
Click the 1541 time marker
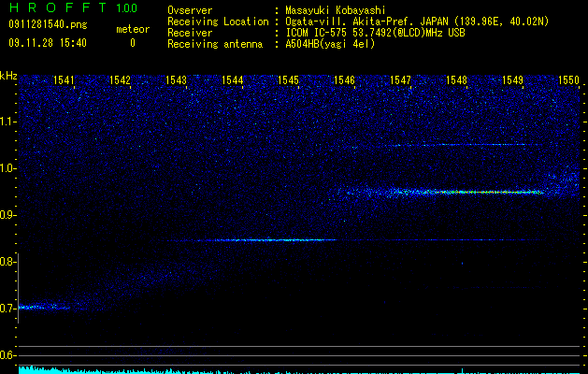(64, 80)
